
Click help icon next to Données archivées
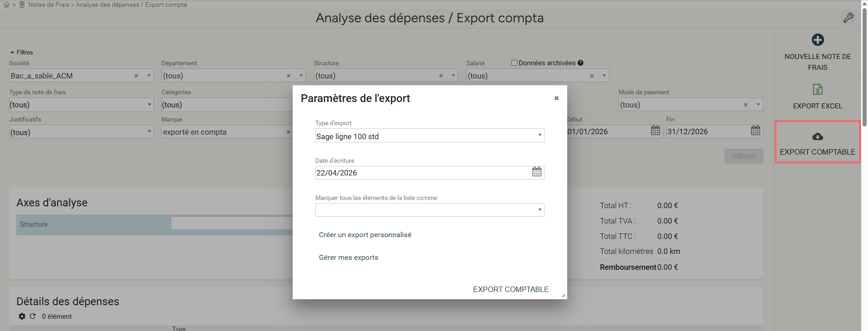(x=580, y=63)
